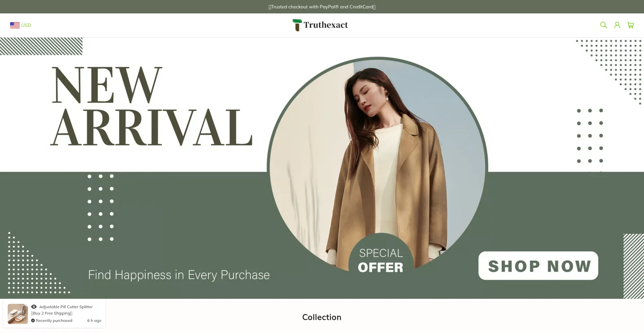Image resolution: width=644 pixels, height=333 pixels.
Task: Click the US flag currency icon
Action: [x=15, y=25]
